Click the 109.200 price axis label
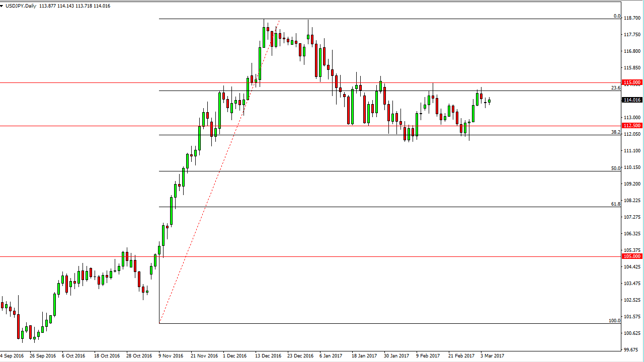The image size is (644, 362). pos(631,184)
